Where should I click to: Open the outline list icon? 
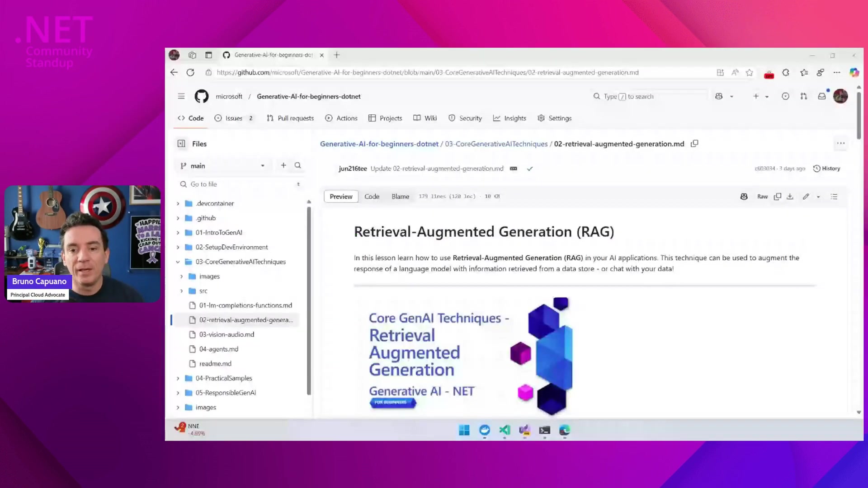tap(834, 197)
